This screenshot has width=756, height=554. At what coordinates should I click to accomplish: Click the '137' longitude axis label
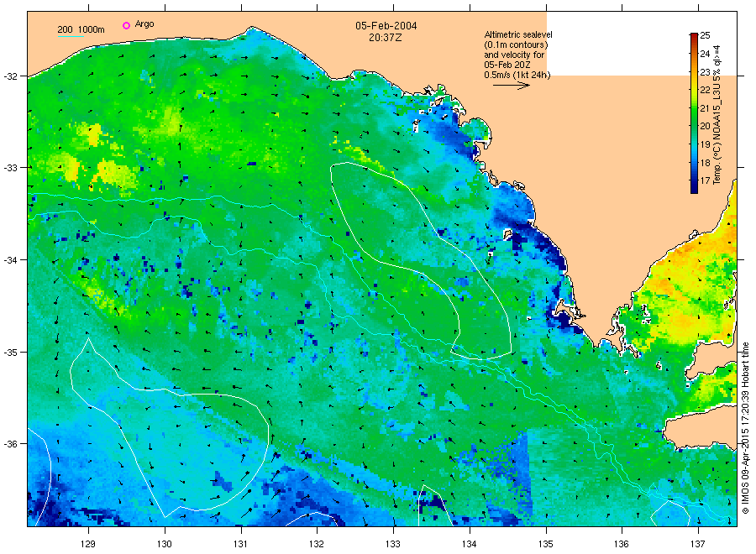click(698, 544)
